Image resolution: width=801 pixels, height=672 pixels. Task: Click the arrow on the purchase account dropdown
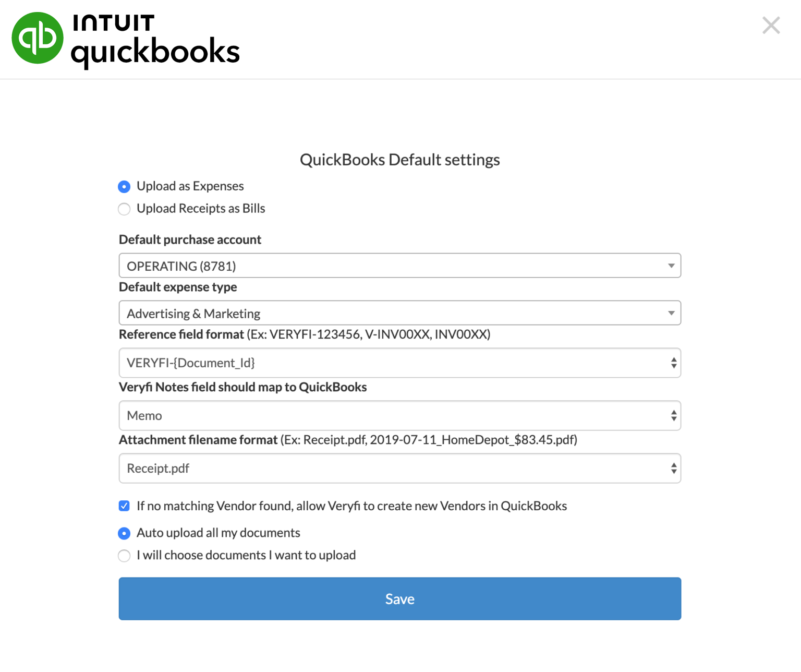tap(671, 266)
